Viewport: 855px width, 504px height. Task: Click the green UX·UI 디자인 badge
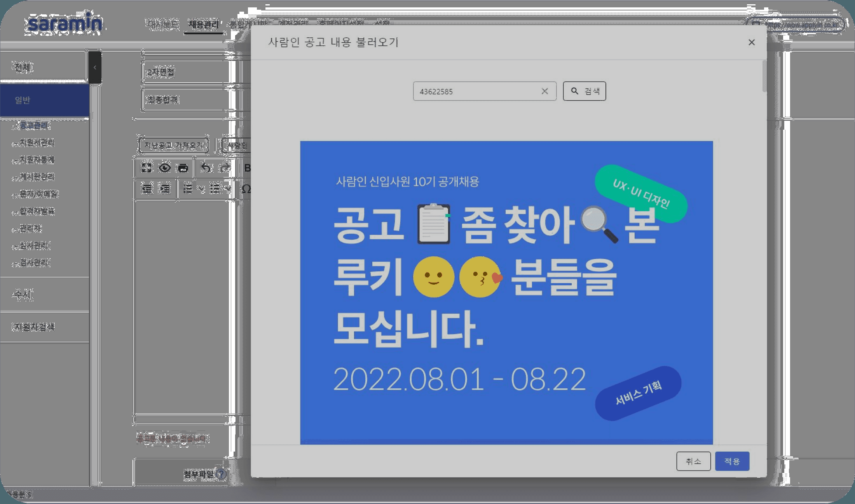coord(641,194)
